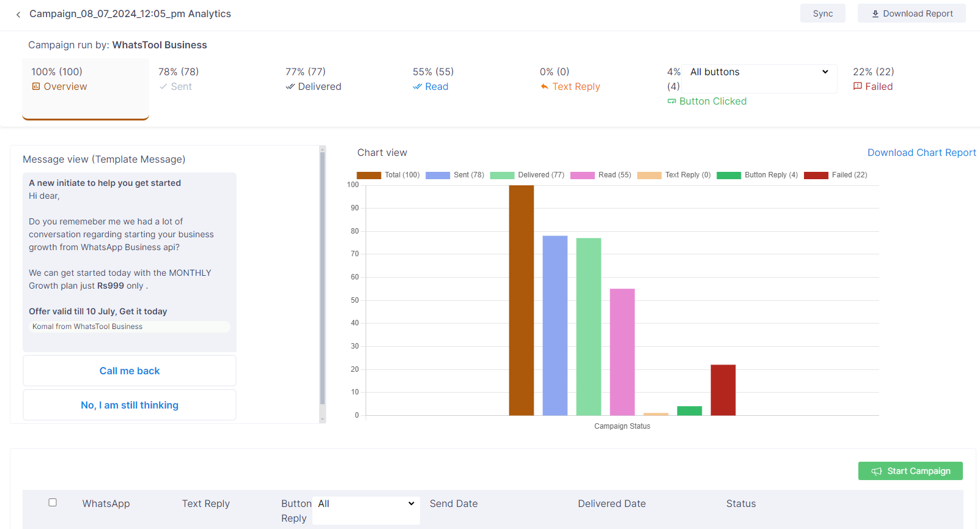Click the Overview chart icon

36,87
